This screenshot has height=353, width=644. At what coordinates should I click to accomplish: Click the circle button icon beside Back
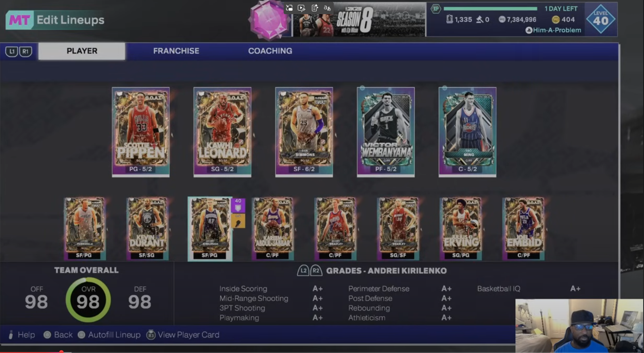47,335
